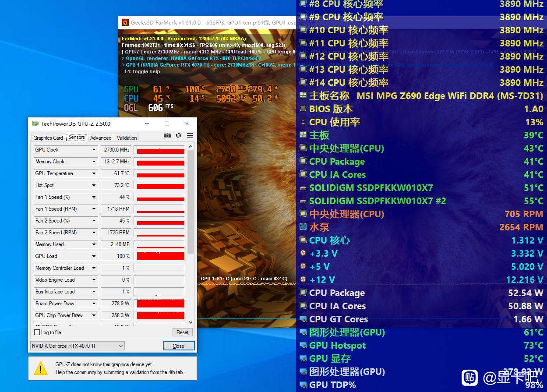Image resolution: width=547 pixels, height=392 pixels.
Task: Click the yellow warning triangle icon
Action: [x=41, y=368]
